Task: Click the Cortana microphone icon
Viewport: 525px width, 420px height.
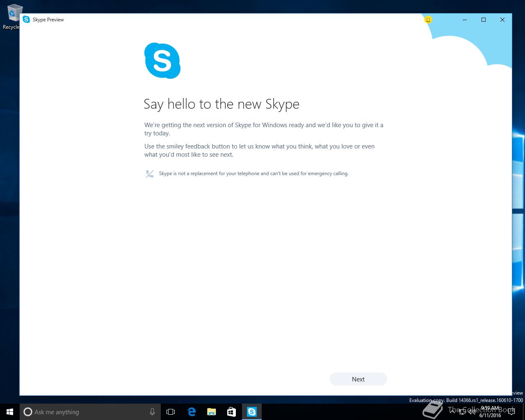Action: (x=152, y=412)
